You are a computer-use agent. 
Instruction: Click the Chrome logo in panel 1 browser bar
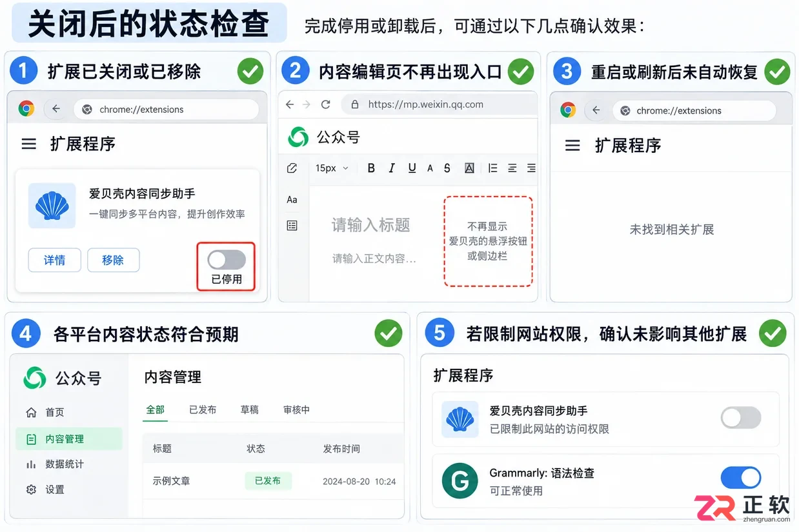(26, 109)
